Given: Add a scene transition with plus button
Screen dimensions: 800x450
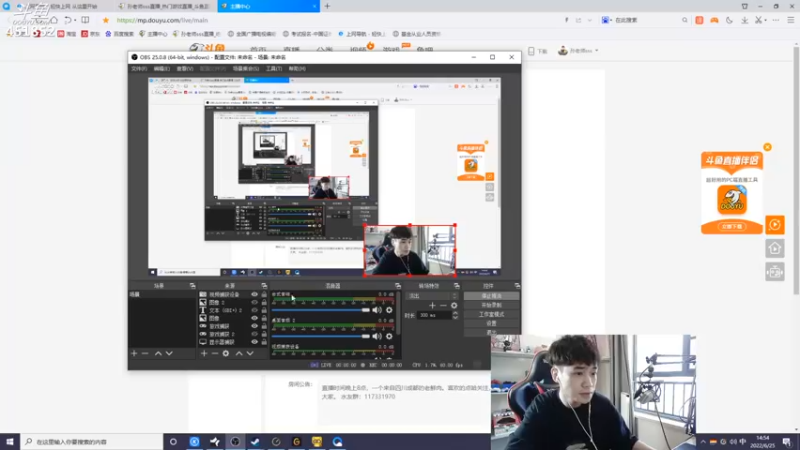Looking at the screenshot, I should pyautogui.click(x=432, y=305).
